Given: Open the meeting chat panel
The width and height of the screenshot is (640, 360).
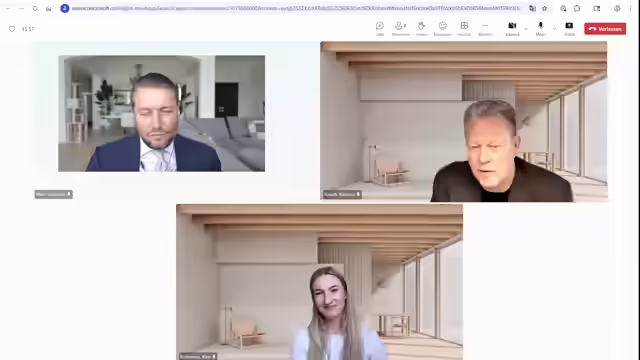Looking at the screenshot, I should 380,29.
